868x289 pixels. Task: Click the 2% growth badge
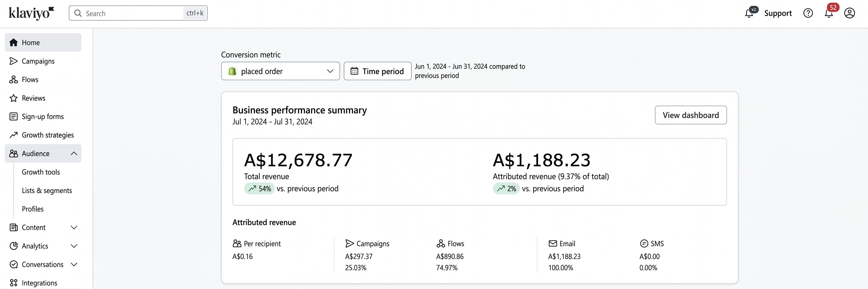coord(506,188)
